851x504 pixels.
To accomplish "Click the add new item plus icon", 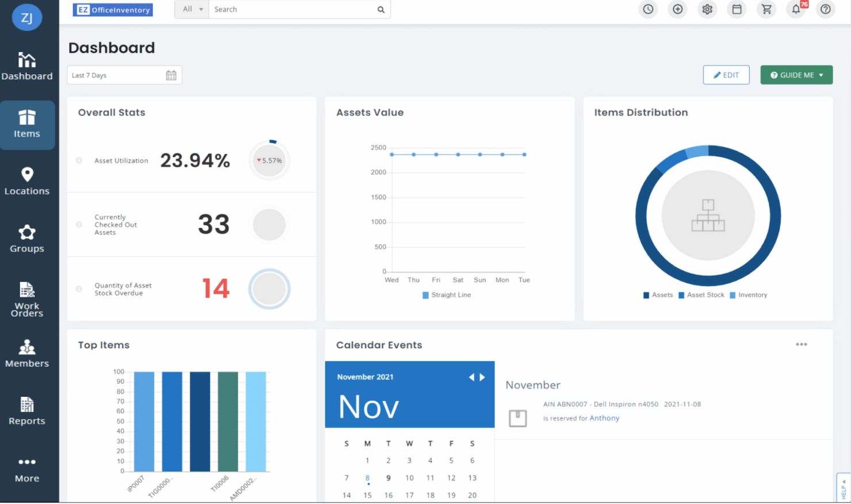I will pos(677,9).
